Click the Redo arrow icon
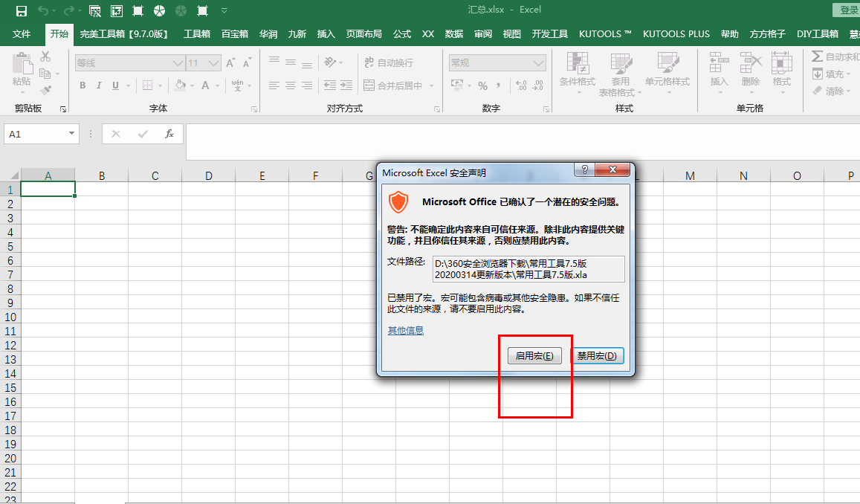 click(68, 10)
